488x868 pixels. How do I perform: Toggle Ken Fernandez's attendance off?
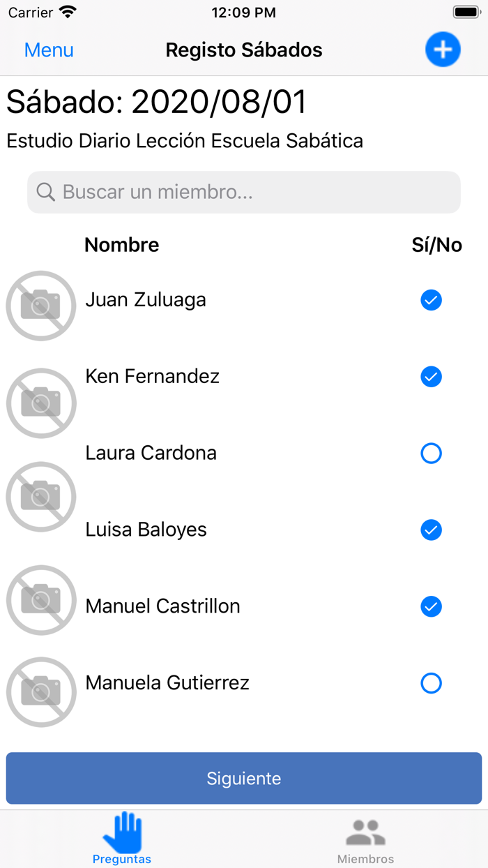pos(431,377)
